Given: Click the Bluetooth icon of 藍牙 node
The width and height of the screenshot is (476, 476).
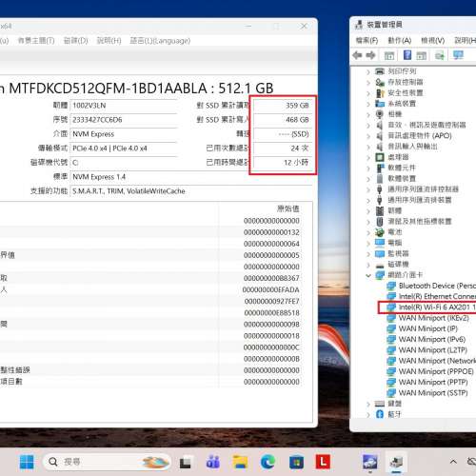Looking at the screenshot, I should (380, 414).
